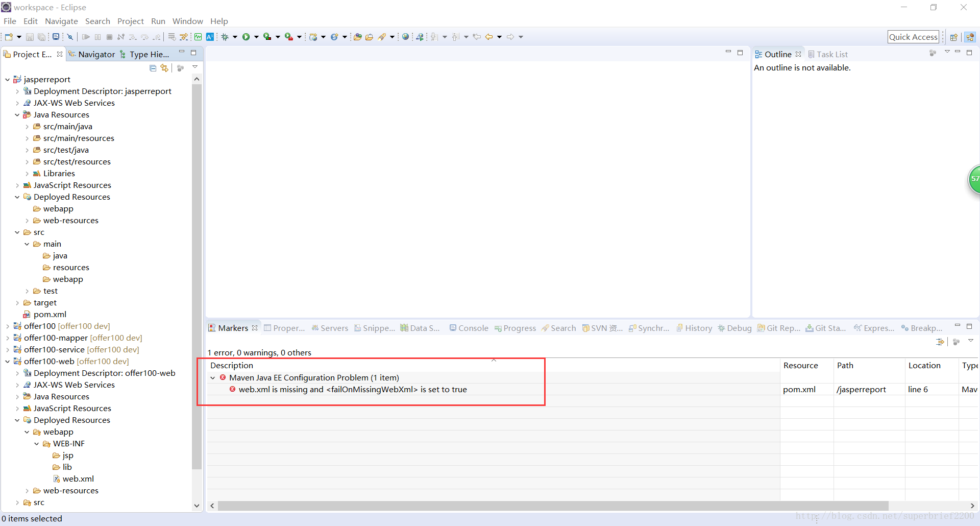This screenshot has height=526, width=980.
Task: Click the Open Perspective icon
Action: coord(953,37)
